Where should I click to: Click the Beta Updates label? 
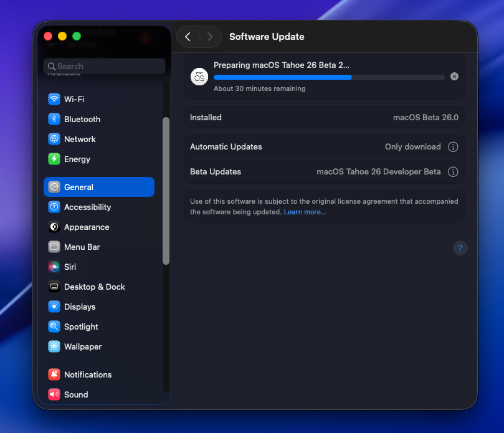pos(216,172)
